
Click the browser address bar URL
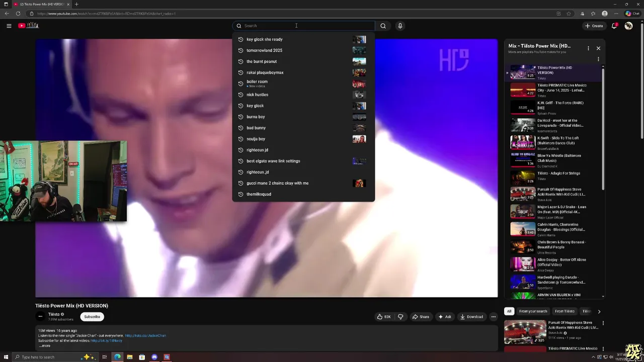click(x=107, y=14)
